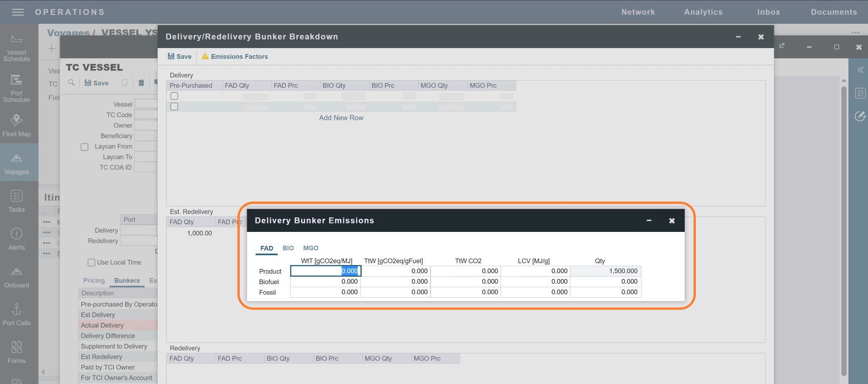Click the Tasks checklist icon in the right panel
The width and height of the screenshot is (868, 384).
tap(860, 93)
